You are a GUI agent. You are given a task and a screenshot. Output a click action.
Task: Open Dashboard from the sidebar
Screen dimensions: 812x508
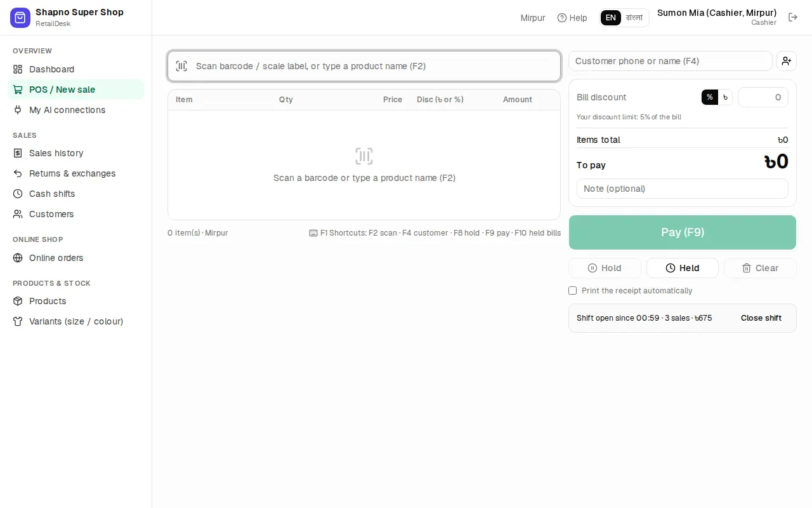click(x=76, y=69)
